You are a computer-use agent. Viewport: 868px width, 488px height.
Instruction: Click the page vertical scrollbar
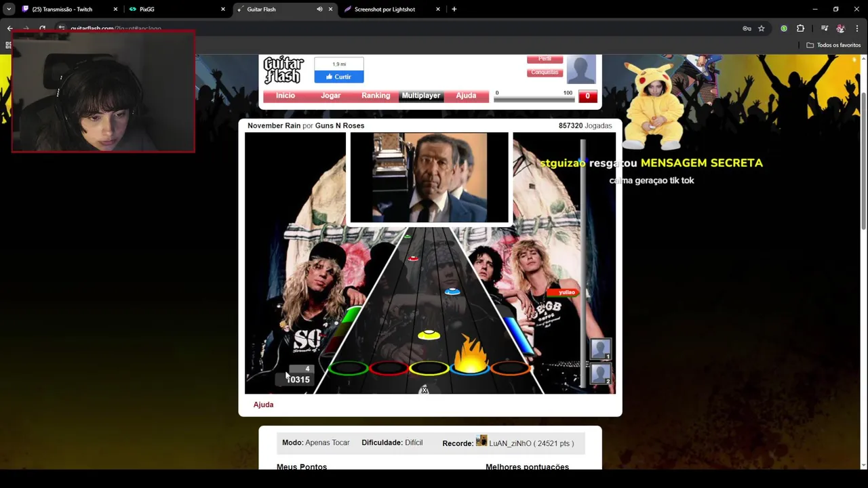863,163
